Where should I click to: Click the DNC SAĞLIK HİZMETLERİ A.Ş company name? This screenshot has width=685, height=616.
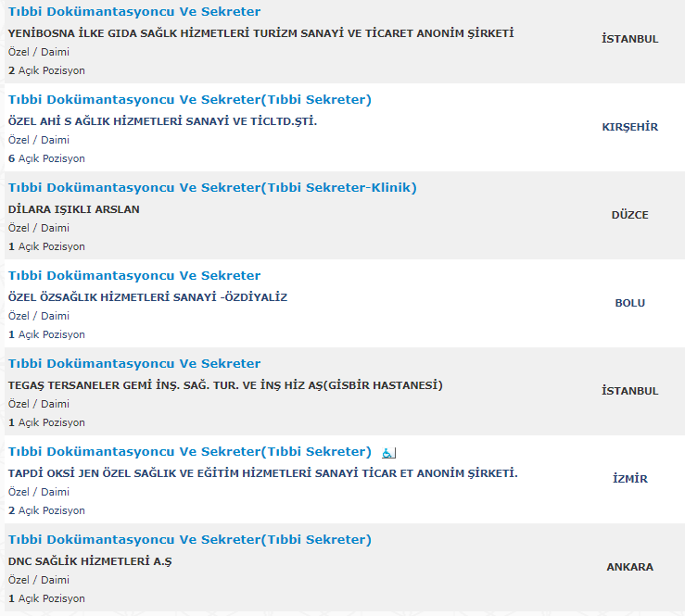point(90,561)
